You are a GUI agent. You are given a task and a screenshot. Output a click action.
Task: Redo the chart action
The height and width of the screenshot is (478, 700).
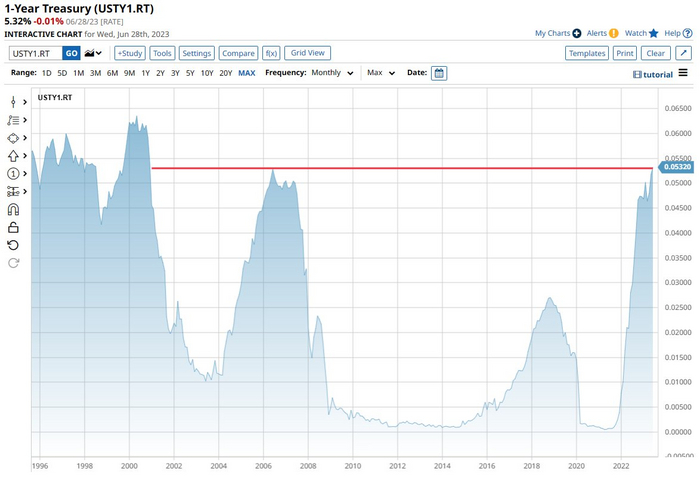[13, 263]
